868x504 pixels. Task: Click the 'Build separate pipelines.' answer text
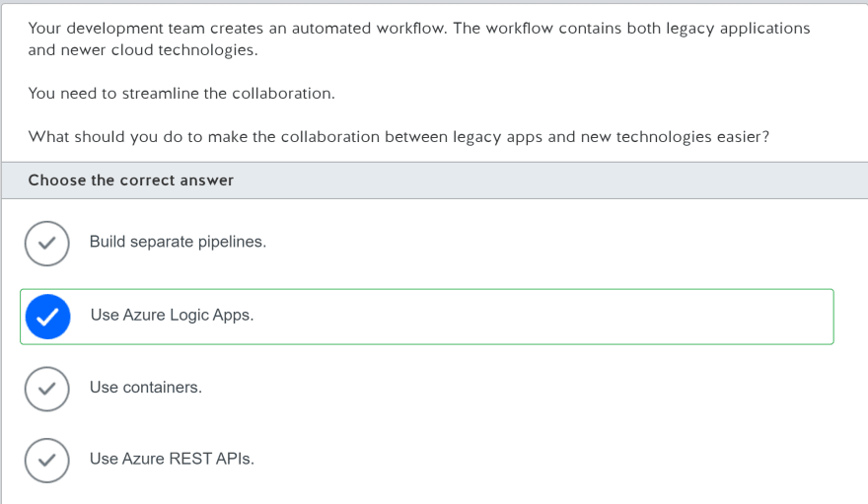tap(178, 242)
